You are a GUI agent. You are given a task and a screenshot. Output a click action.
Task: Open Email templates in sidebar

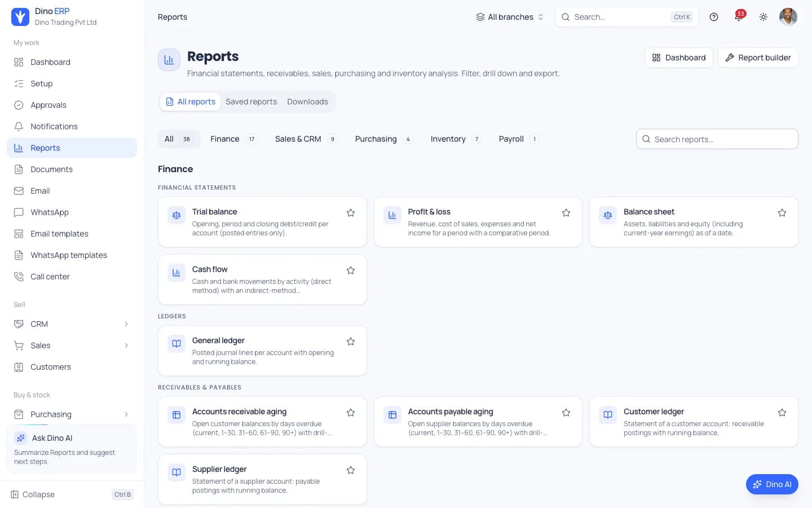(72, 234)
